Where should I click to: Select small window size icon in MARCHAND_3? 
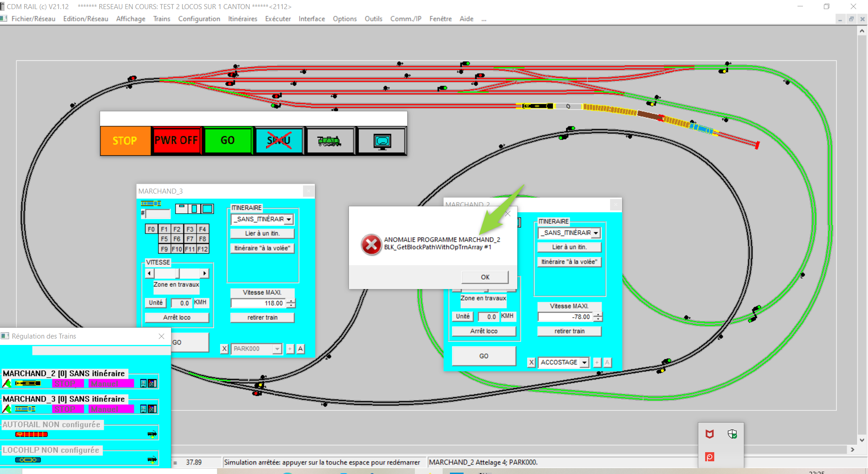click(182, 209)
